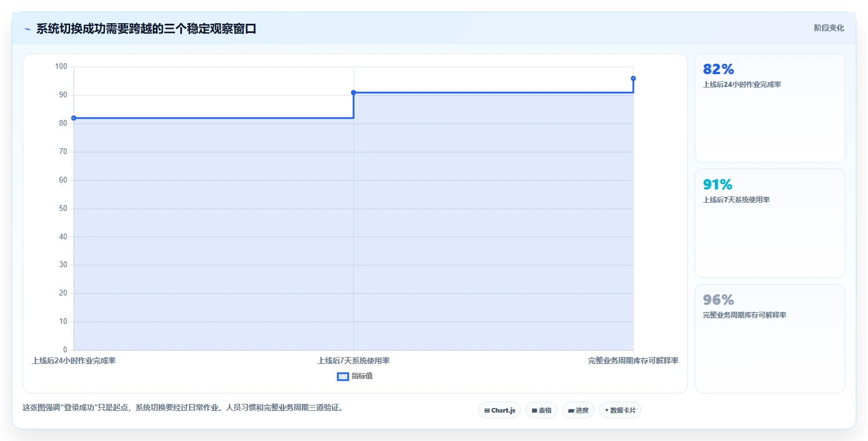Image resolution: width=868 pixels, height=441 pixels.
Task: Click x-axis label 上线后24小时作业完成率
Action: pos(74,360)
